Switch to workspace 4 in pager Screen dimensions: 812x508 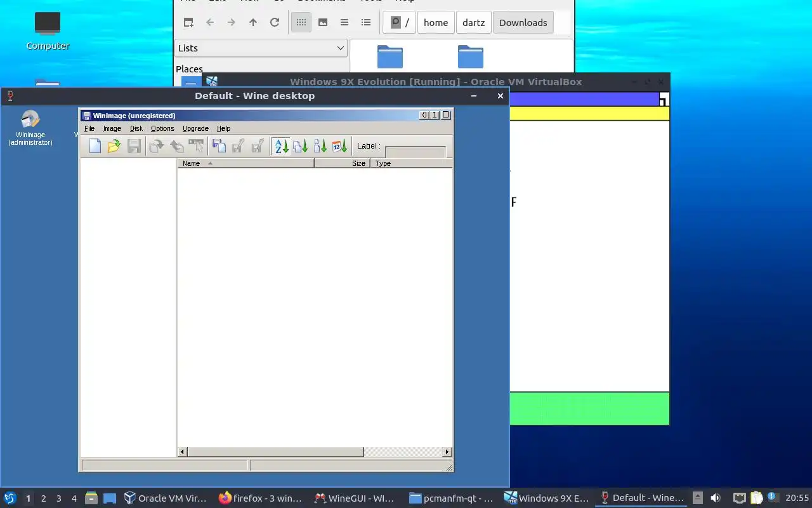pyautogui.click(x=74, y=498)
